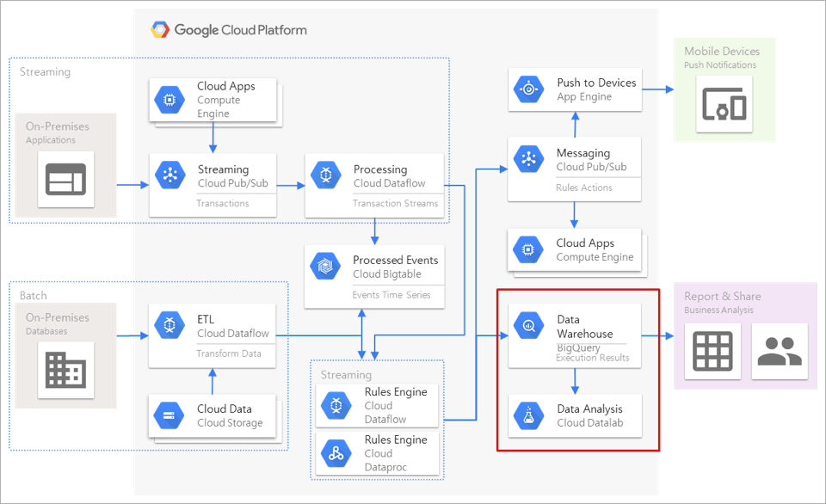Screen dimensions: 826x504
Task: Click the "Applications" label under On-Premises
Action: tap(51, 140)
